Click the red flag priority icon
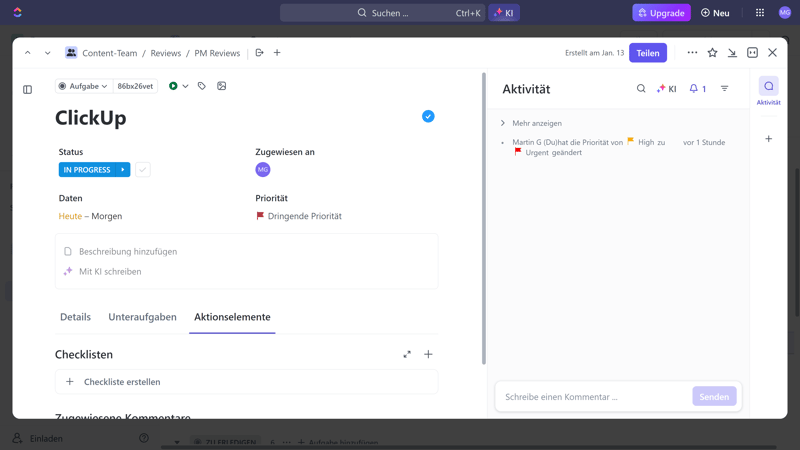The image size is (800, 450). coord(260,216)
